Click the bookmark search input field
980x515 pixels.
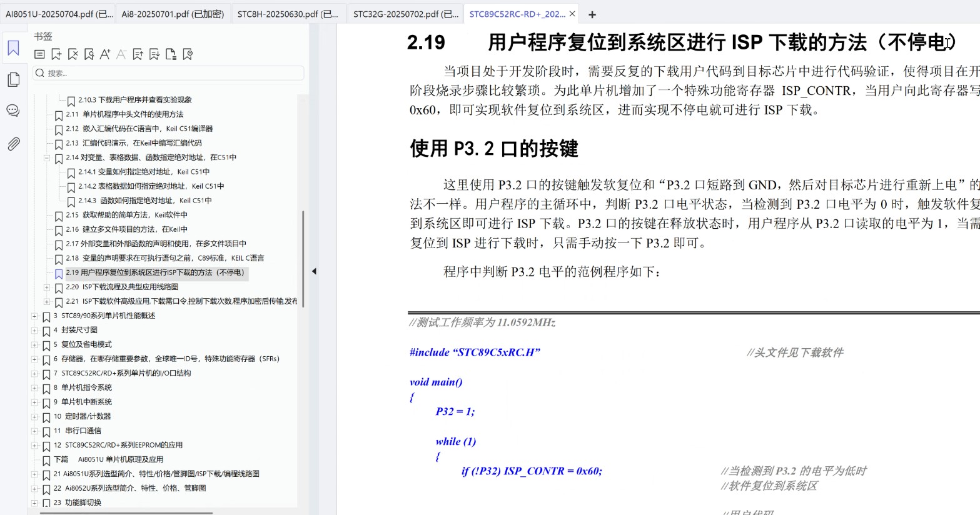tap(169, 73)
